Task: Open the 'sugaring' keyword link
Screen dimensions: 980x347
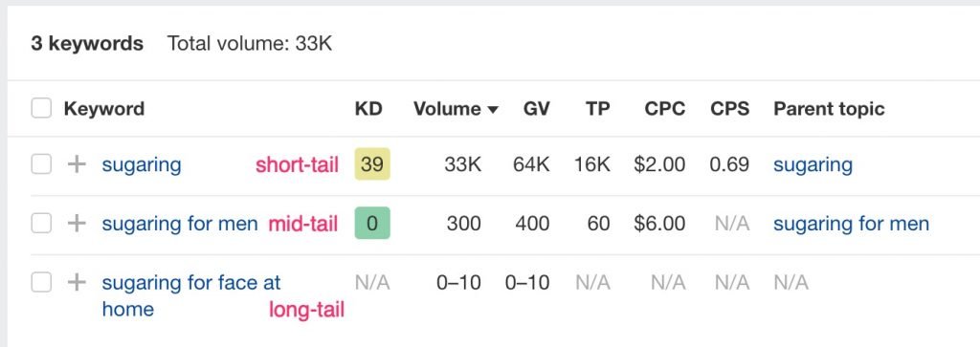Action: point(142,164)
